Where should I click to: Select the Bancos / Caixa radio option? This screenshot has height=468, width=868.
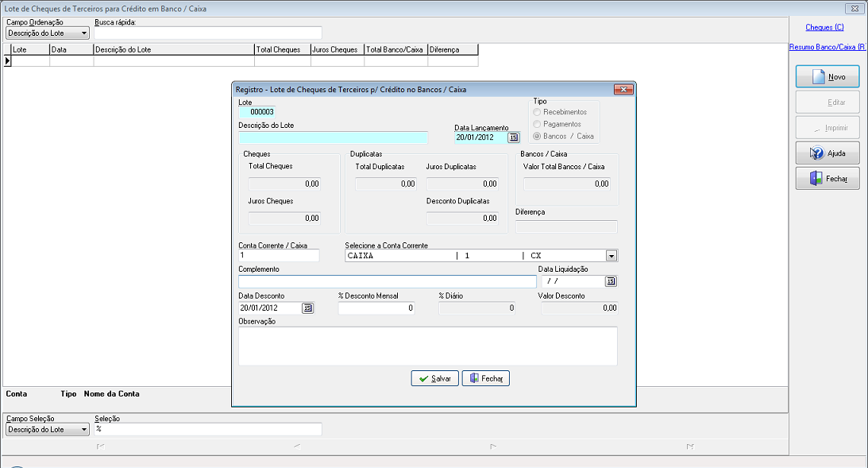(537, 136)
